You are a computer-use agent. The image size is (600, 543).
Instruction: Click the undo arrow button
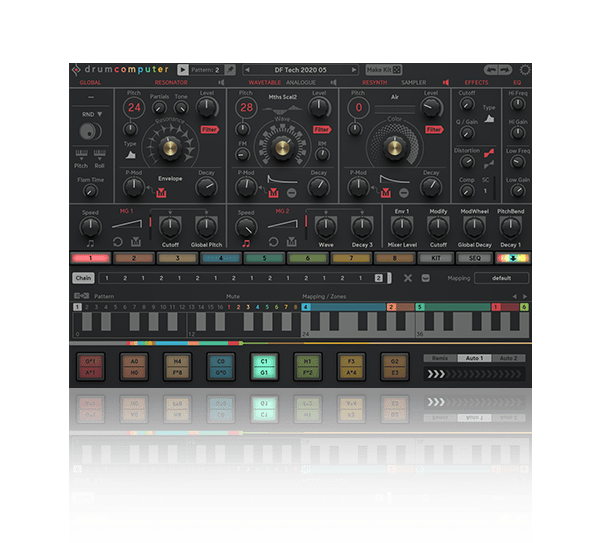[x=491, y=70]
